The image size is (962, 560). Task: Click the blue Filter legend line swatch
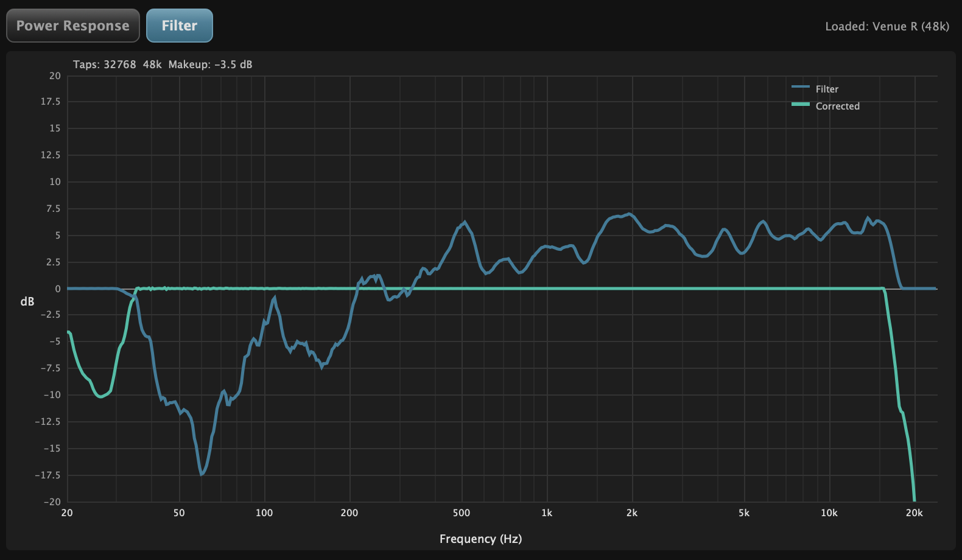click(800, 88)
